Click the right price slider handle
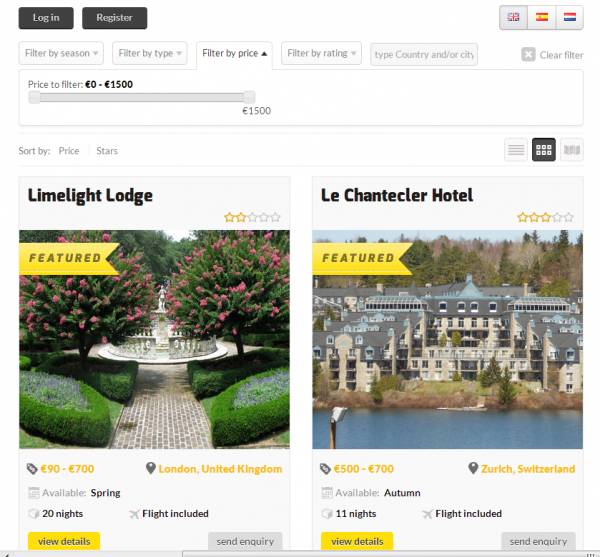 pos(249,97)
